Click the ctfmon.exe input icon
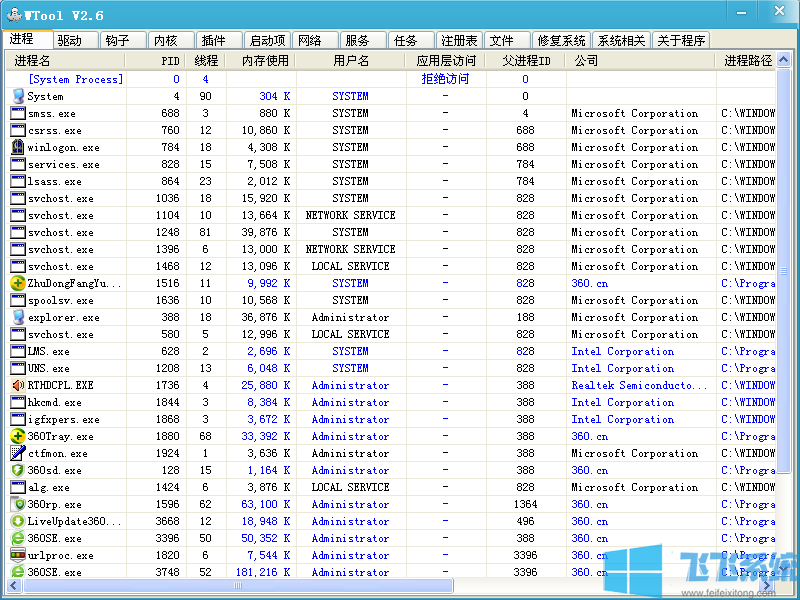Image resolution: width=800 pixels, height=600 pixels. pyautogui.click(x=16, y=453)
